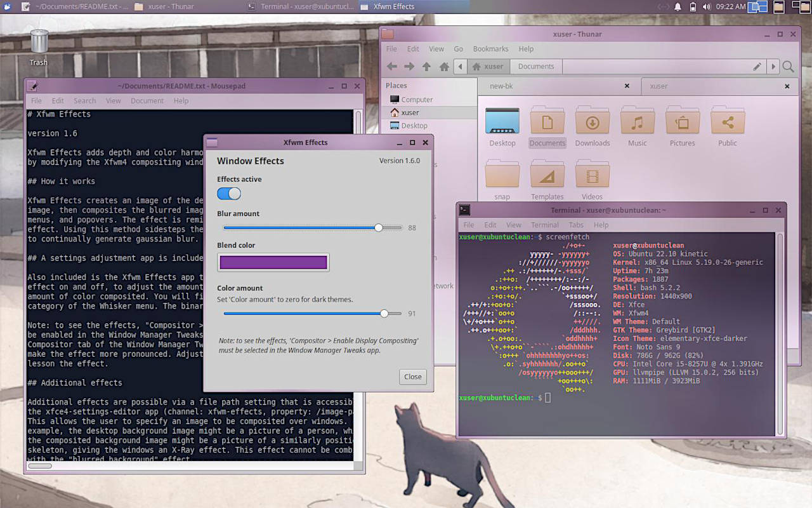
Task: Click the Thunar home toolbar icon
Action: coord(444,66)
